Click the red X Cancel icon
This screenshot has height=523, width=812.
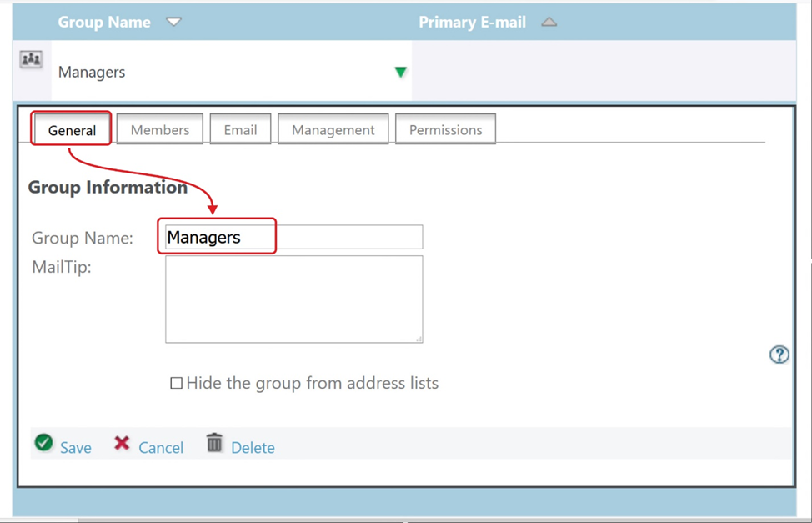tap(122, 443)
